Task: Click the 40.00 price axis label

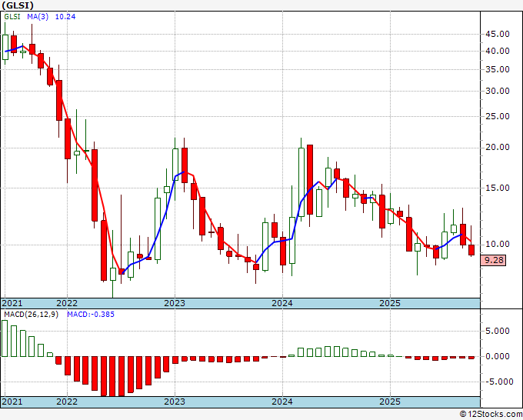Action: pos(498,51)
